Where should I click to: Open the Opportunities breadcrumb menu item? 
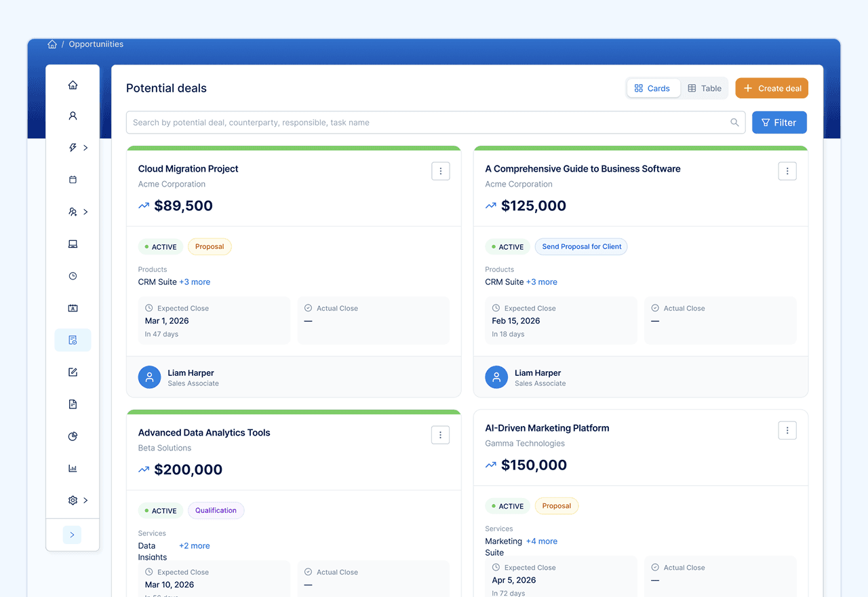coord(96,43)
